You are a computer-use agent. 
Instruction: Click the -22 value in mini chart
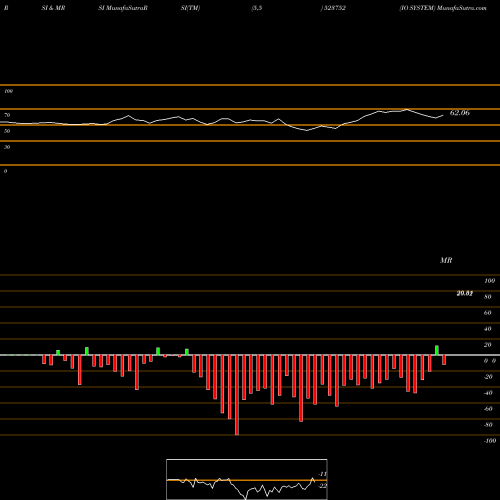(x=322, y=486)
